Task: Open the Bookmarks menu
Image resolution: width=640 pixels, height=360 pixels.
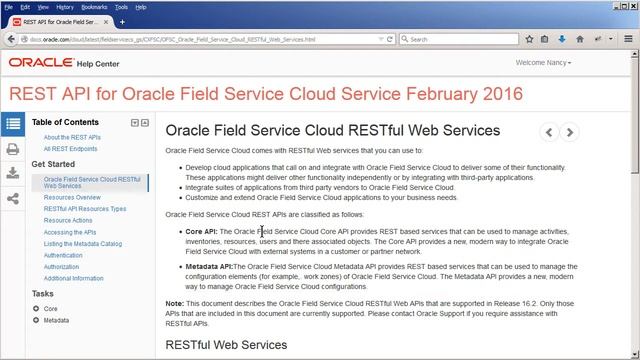Action: click(x=94, y=7)
